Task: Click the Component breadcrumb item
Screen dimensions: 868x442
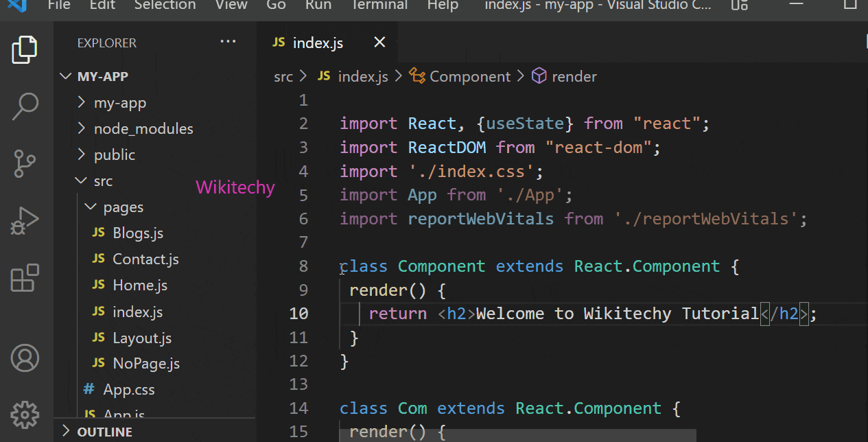Action: click(x=469, y=77)
